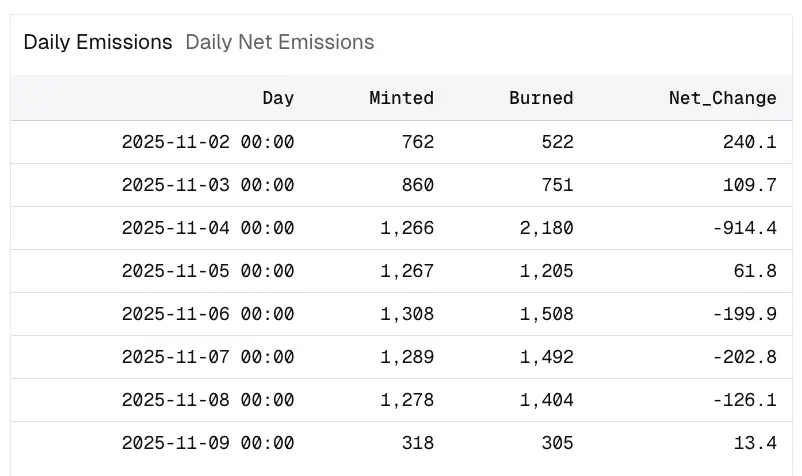Switch to Daily Net Emissions tab
The width and height of the screenshot is (802, 476).
pos(280,42)
